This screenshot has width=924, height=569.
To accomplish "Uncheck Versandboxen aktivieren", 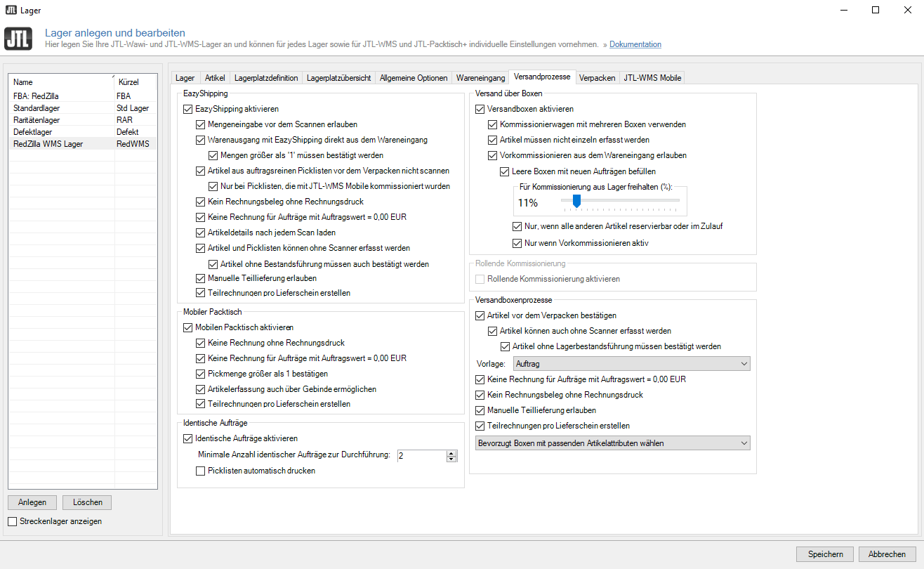I will [x=480, y=110].
